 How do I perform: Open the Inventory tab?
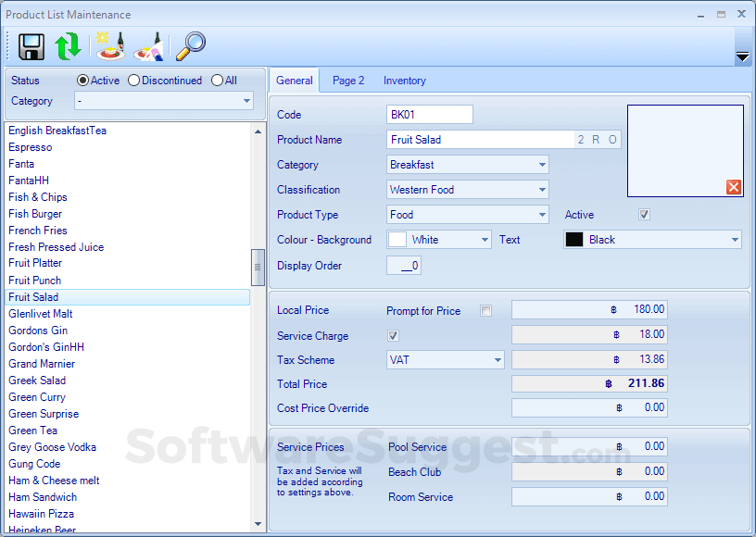[x=405, y=81]
